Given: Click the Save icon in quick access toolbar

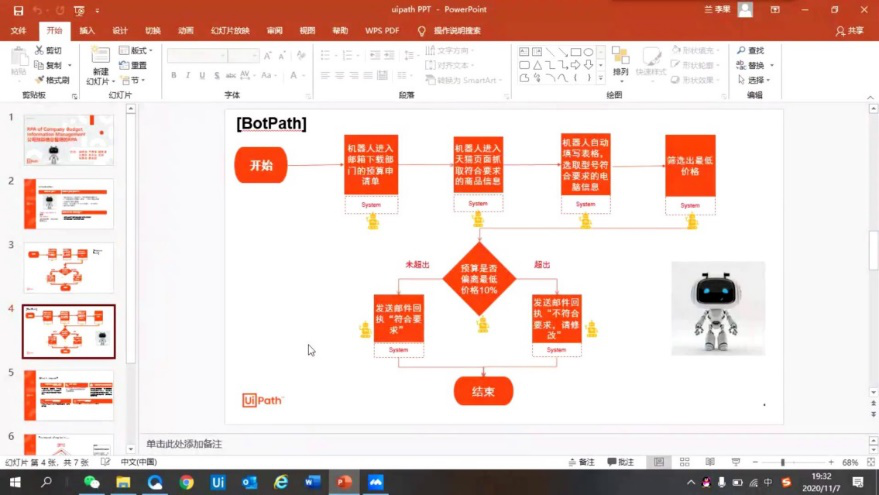Looking at the screenshot, I should 17,10.
